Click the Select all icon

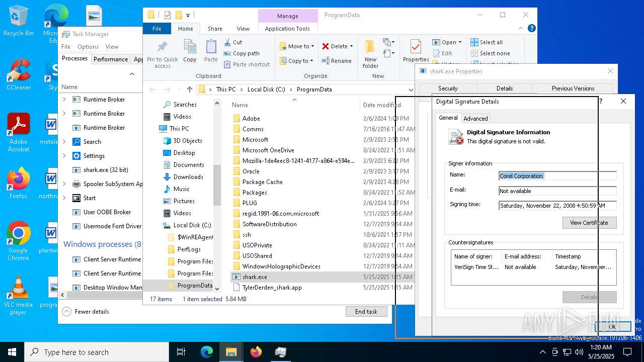[x=474, y=42]
